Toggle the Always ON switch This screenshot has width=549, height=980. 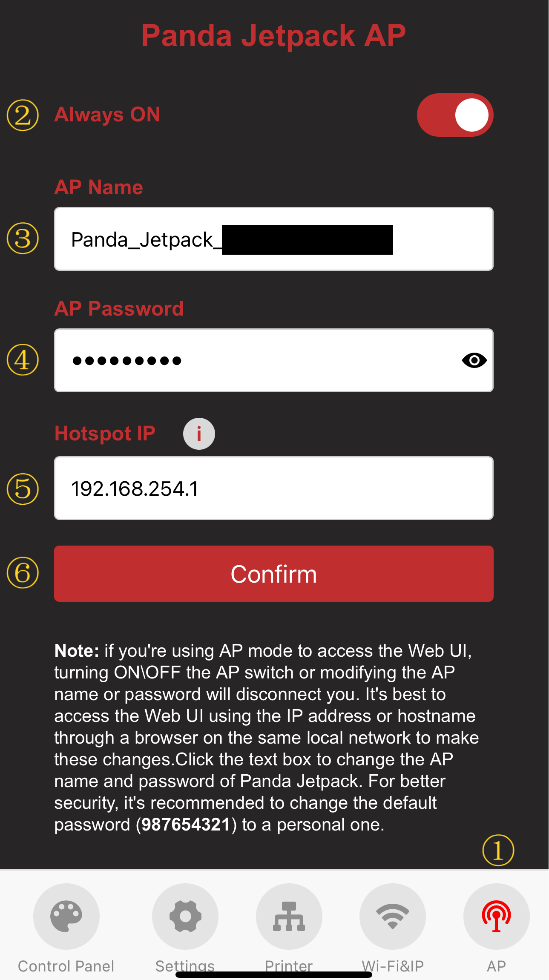click(x=455, y=115)
